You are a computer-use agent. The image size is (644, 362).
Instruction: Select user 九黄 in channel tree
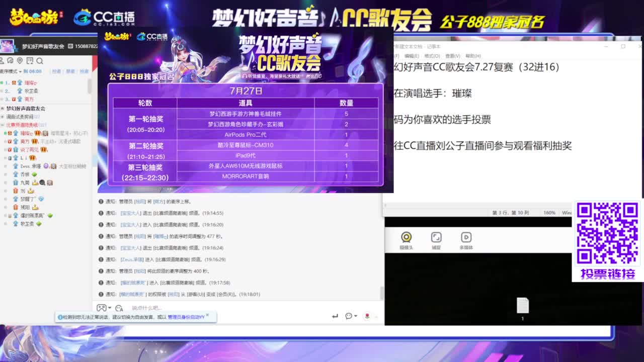pyautogui.click(x=25, y=183)
